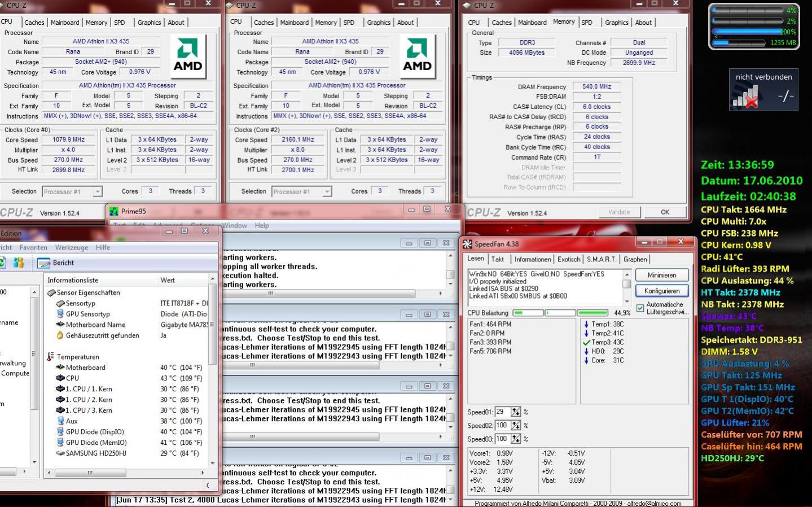Click the Prime95 title bar icon
This screenshot has height=507, width=812.
point(114,212)
